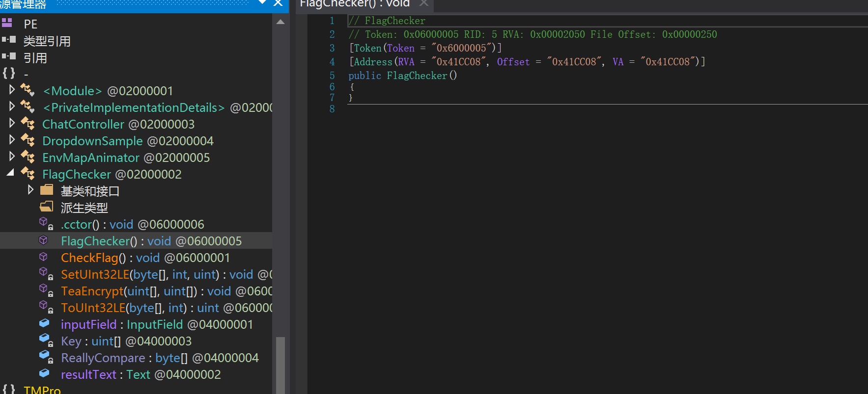Screen dimensions: 868x394
Task: Click the base types folder icon
Action: (x=47, y=190)
